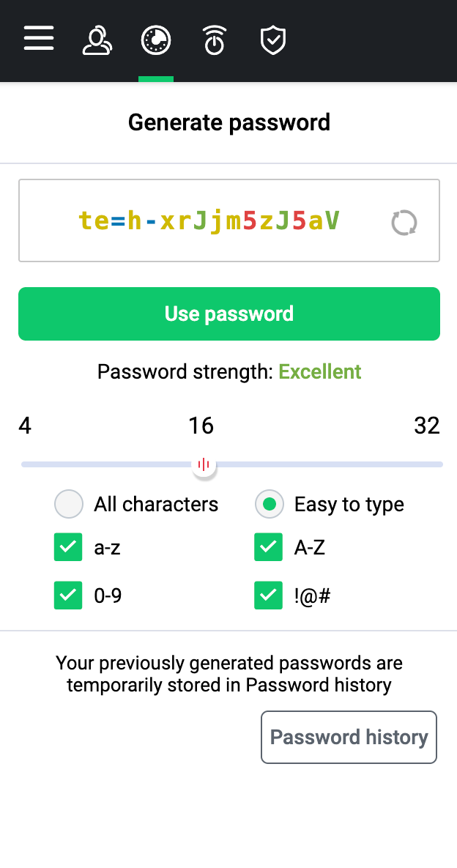Image resolution: width=457 pixels, height=868 pixels.
Task: Open Password history
Action: point(349,737)
